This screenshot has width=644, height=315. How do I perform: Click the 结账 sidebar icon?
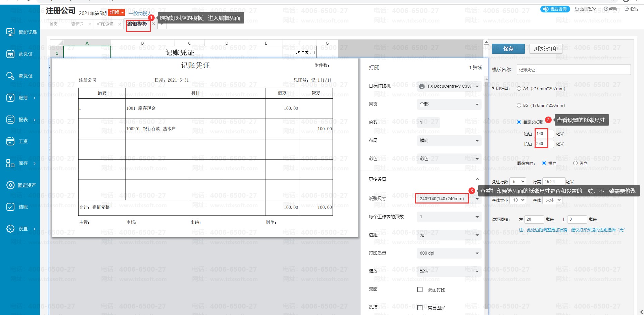point(11,207)
